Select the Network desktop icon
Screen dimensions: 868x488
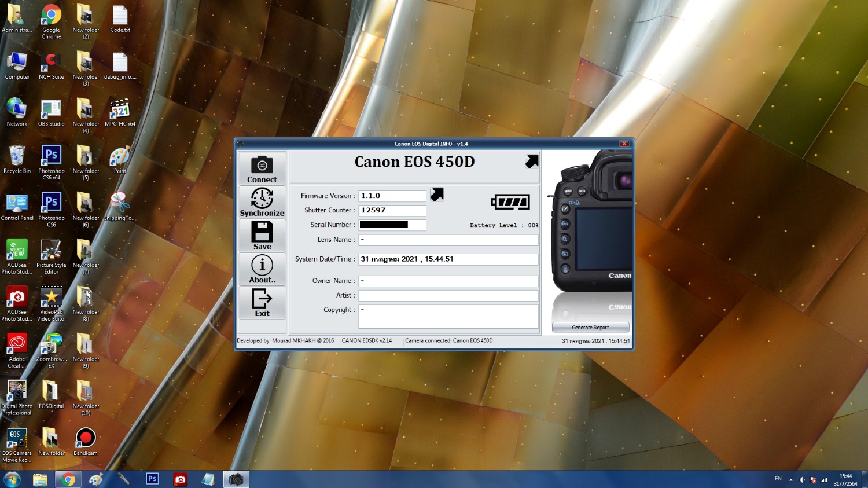tap(17, 112)
